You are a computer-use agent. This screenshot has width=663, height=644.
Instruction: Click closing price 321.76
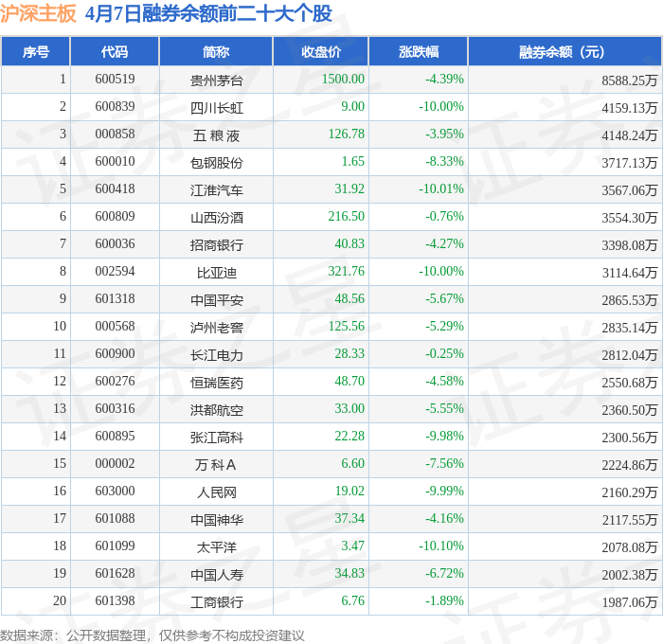point(347,271)
